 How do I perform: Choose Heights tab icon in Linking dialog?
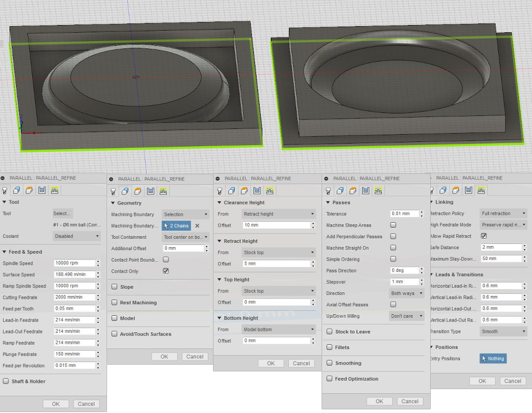456,190
